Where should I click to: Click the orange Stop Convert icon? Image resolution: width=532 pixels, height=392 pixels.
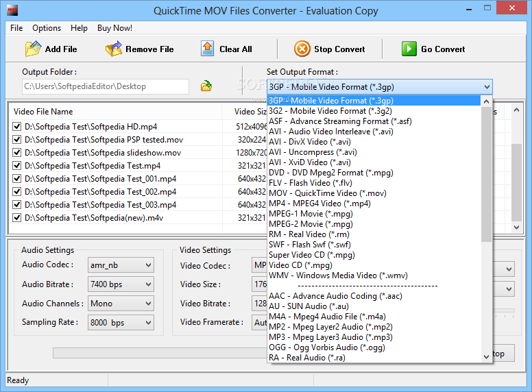coord(302,49)
